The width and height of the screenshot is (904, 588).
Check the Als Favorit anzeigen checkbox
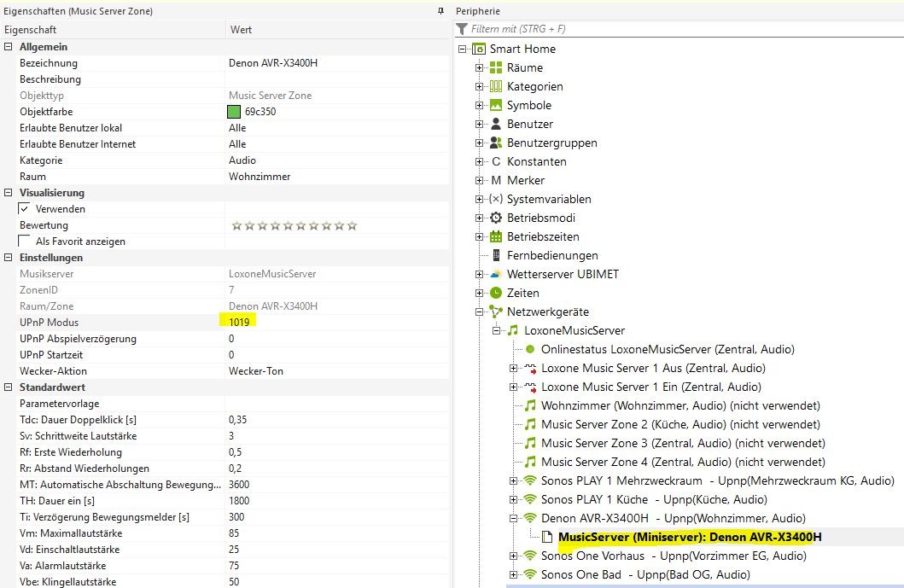coord(24,241)
